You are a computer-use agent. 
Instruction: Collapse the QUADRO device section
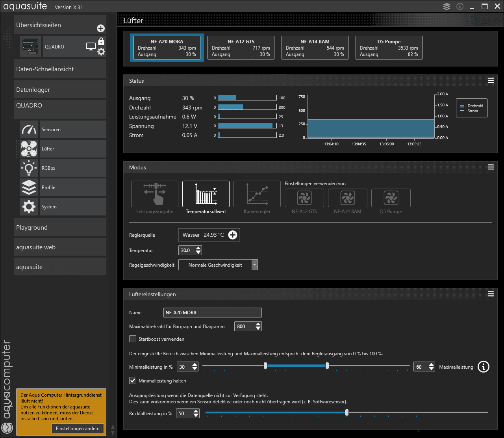[60, 109]
